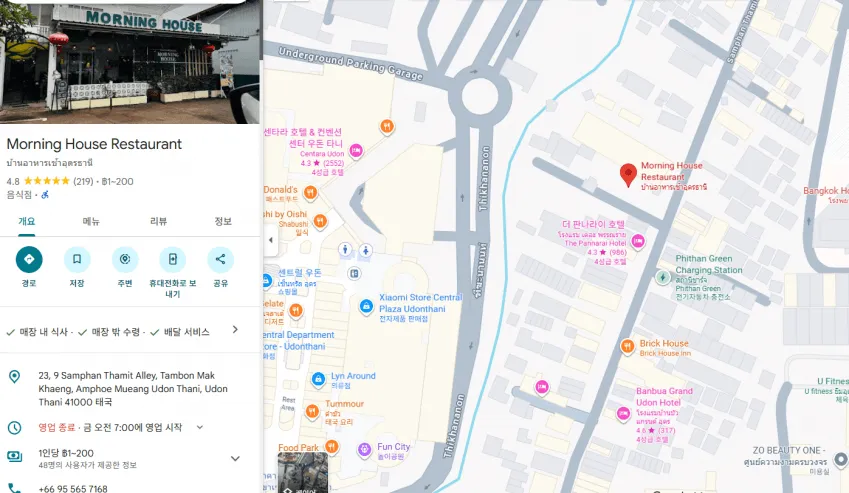
Task: Open the 리뷰 reviews tab
Action: click(x=159, y=221)
